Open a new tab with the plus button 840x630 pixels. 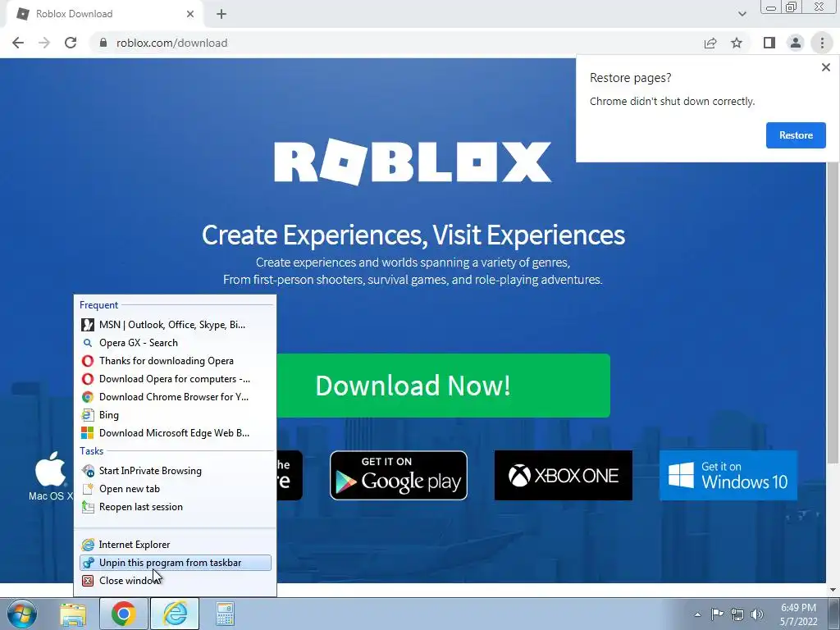pos(221,15)
